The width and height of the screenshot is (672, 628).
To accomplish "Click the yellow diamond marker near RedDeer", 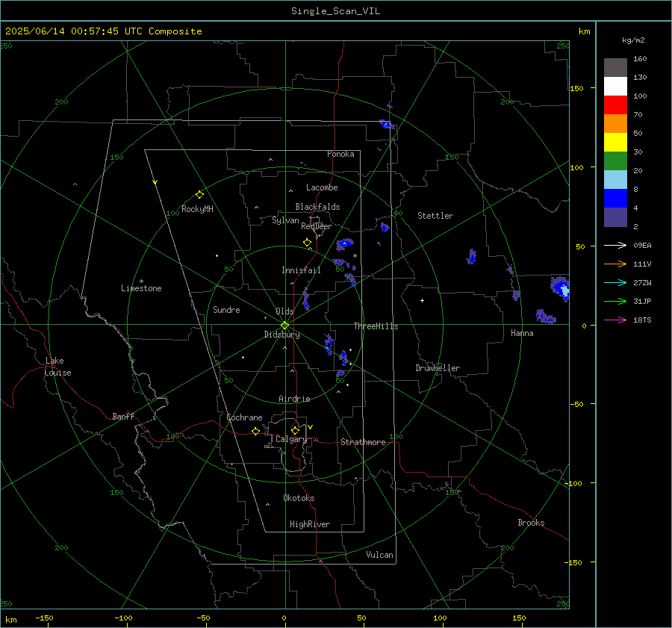I will coord(308,243).
